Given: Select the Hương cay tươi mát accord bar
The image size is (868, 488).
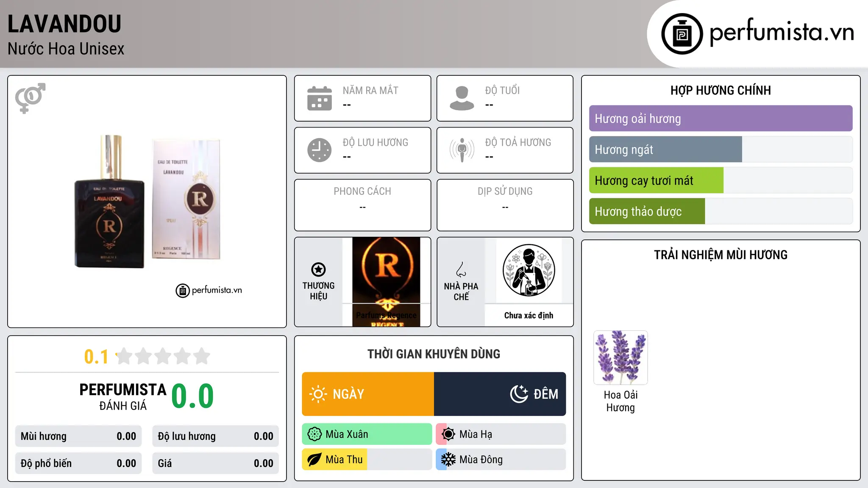Looking at the screenshot, I should pos(721,180).
